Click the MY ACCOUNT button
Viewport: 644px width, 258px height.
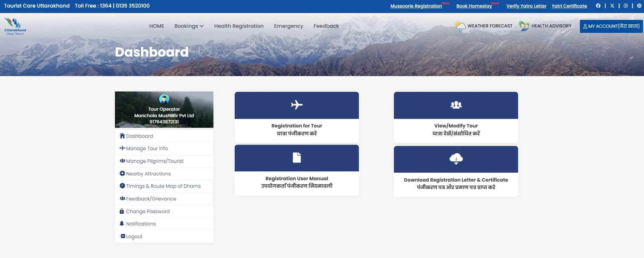click(x=611, y=26)
